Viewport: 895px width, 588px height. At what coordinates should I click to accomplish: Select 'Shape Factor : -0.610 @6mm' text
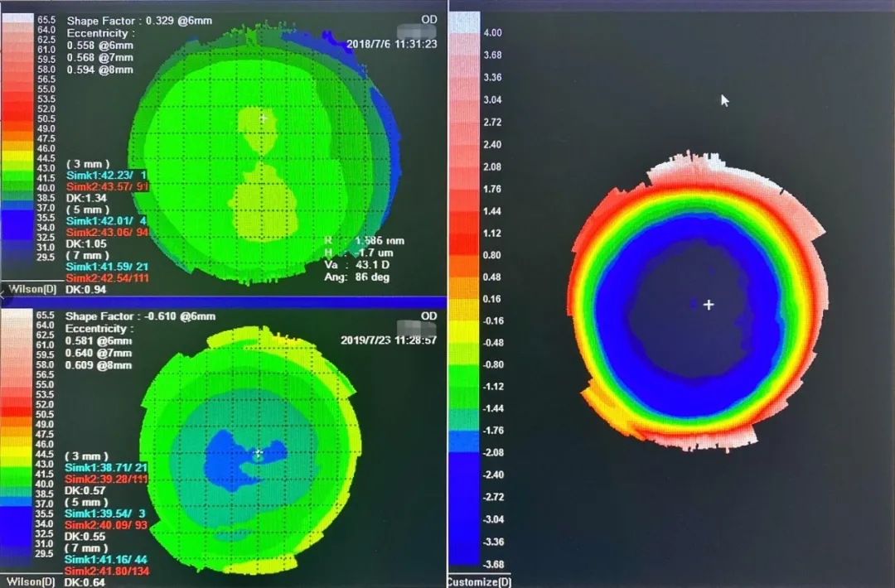tap(140, 316)
